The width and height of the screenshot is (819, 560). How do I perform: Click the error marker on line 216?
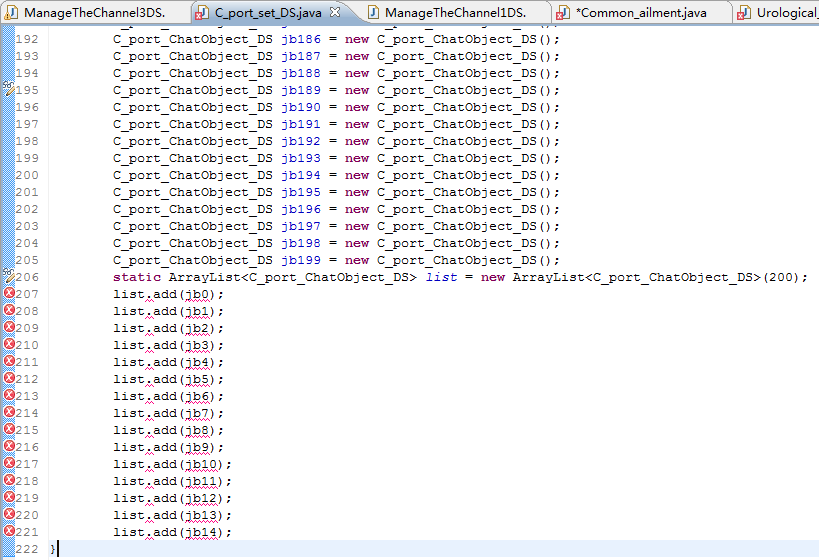tap(9, 446)
